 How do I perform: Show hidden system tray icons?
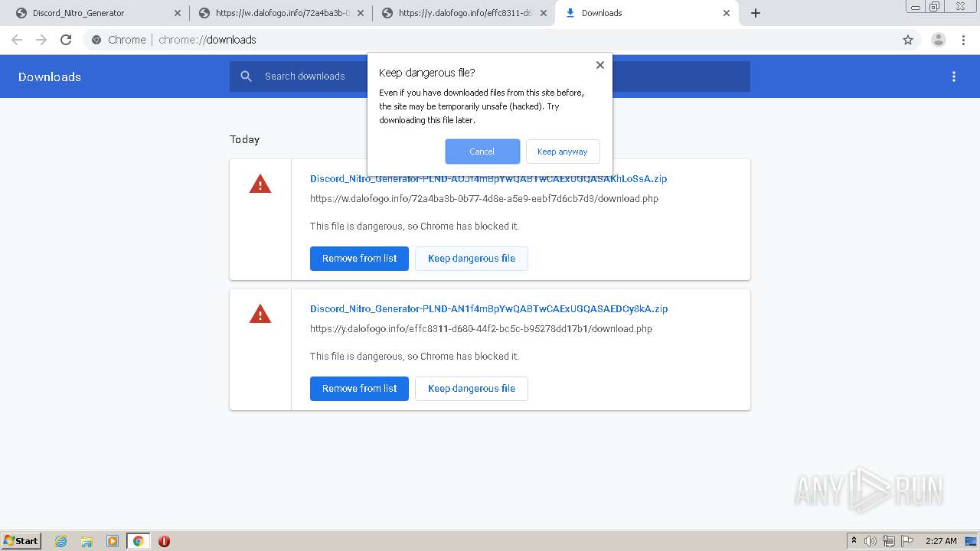pyautogui.click(x=854, y=541)
